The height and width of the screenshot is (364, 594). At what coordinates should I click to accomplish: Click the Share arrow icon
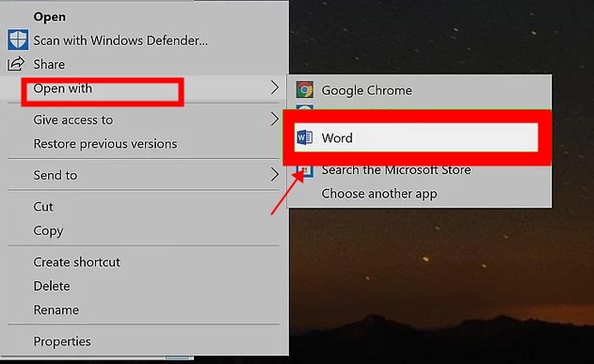pyautogui.click(x=16, y=64)
